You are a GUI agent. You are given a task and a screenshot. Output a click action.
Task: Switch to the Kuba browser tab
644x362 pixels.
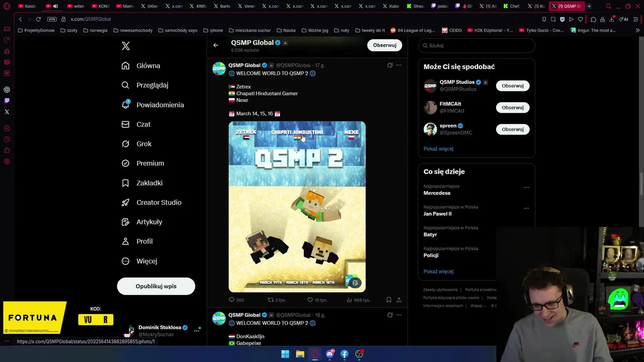click(x=391, y=6)
